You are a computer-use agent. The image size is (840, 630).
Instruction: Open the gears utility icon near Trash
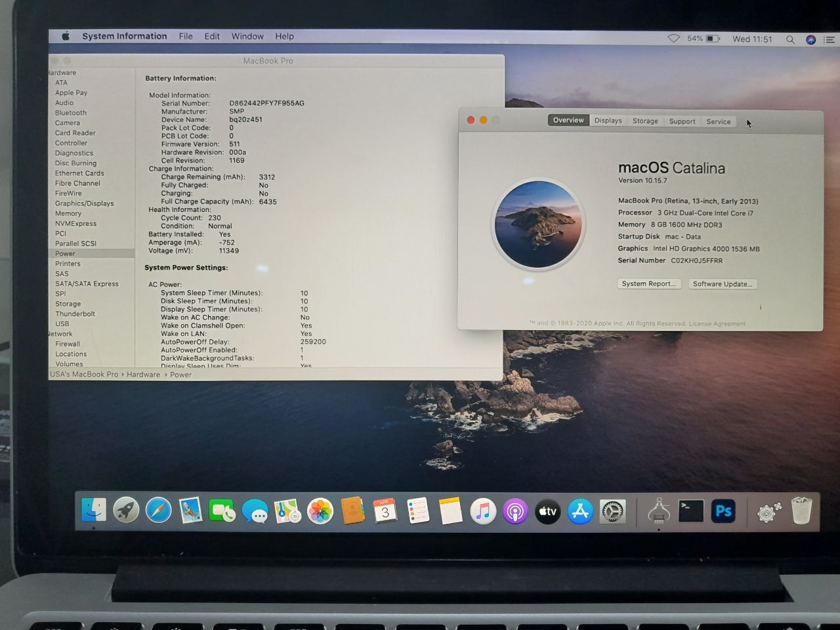(768, 512)
